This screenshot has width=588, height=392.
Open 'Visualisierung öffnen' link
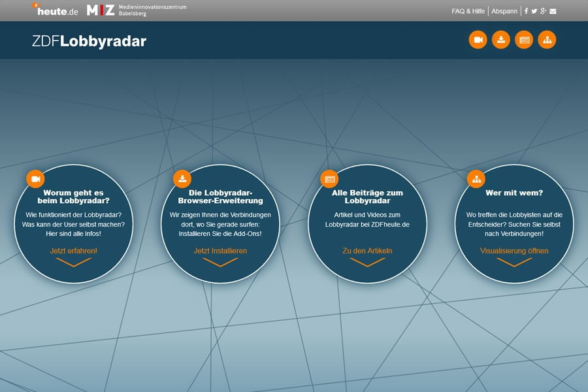514,251
